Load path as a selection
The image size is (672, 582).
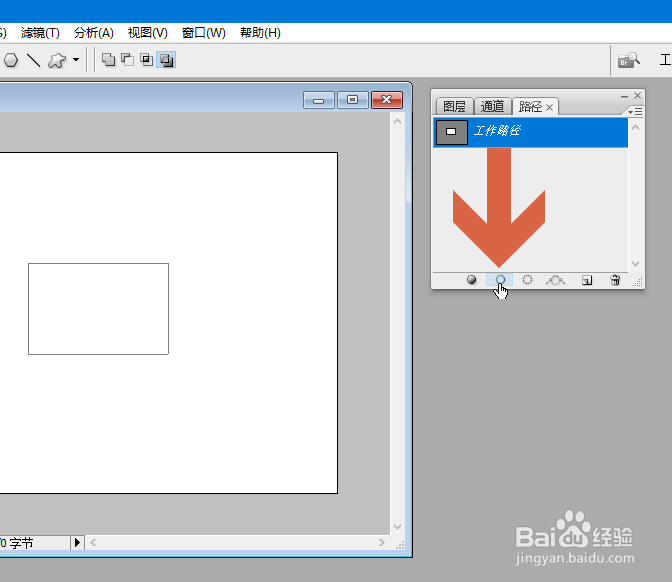click(x=527, y=280)
